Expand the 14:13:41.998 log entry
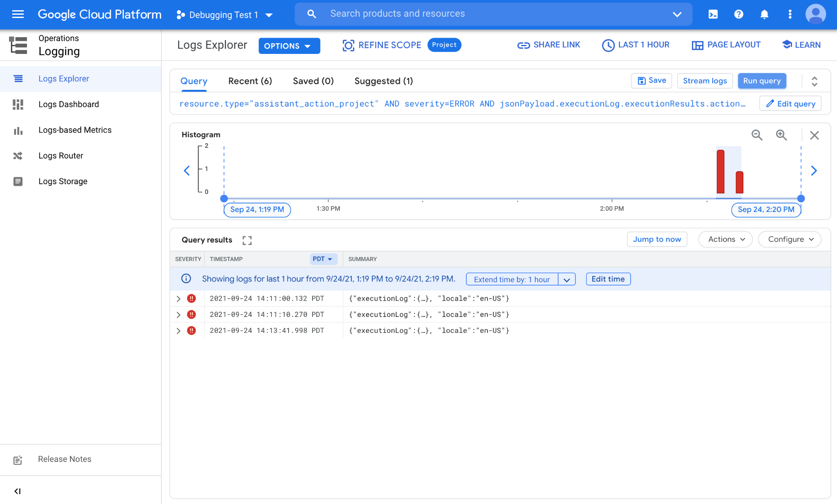The height and width of the screenshot is (504, 837). tap(179, 331)
